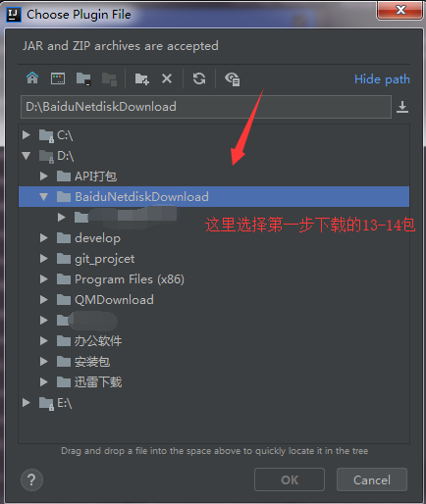Refresh the file tree
Viewport: 426px width, 504px height.
click(x=199, y=78)
